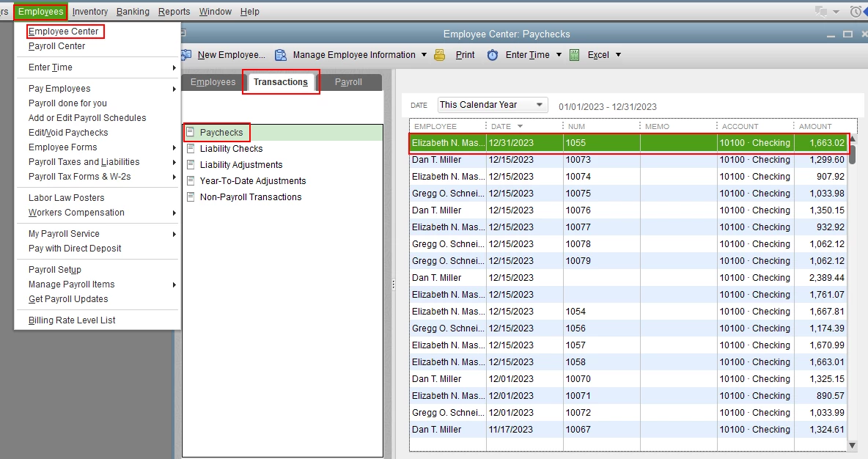
Task: Click the New Employee icon in toolbar
Action: (186, 55)
